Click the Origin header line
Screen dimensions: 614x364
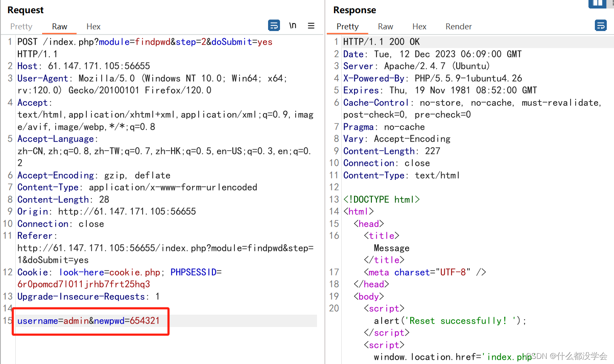pos(106,211)
